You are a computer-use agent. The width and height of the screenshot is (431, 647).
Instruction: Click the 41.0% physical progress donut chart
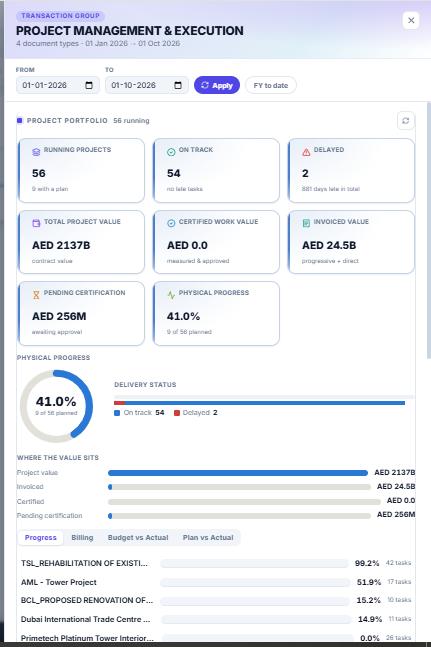pyautogui.click(x=56, y=406)
